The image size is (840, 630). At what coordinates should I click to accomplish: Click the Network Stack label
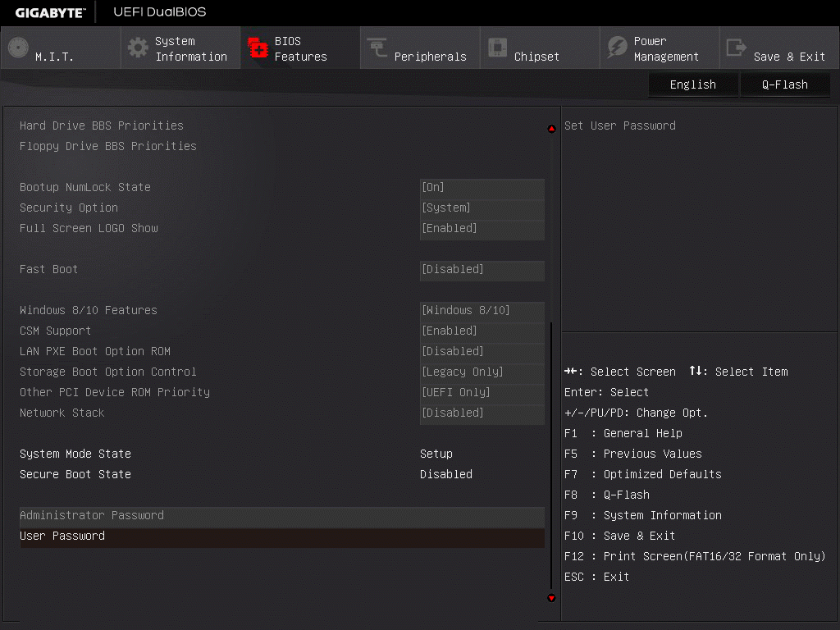point(62,413)
